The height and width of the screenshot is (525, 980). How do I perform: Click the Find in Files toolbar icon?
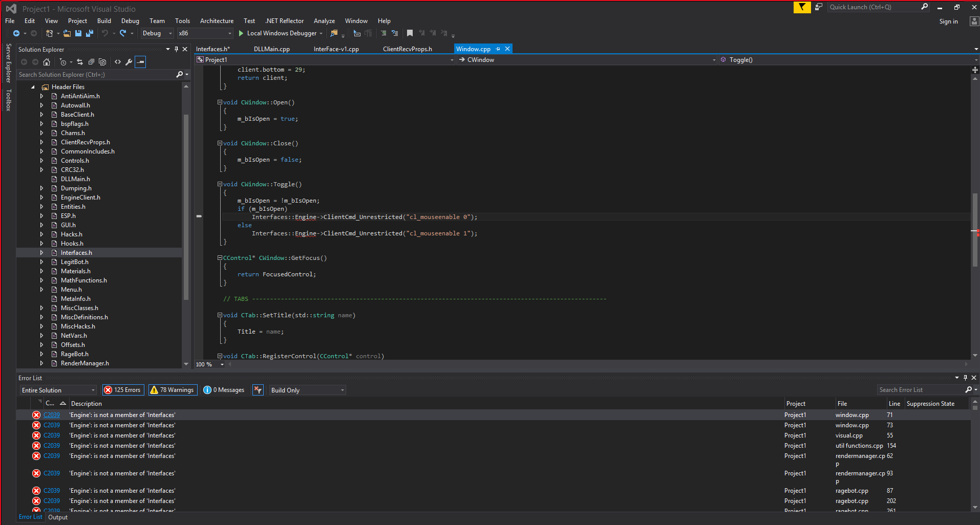pos(334,33)
